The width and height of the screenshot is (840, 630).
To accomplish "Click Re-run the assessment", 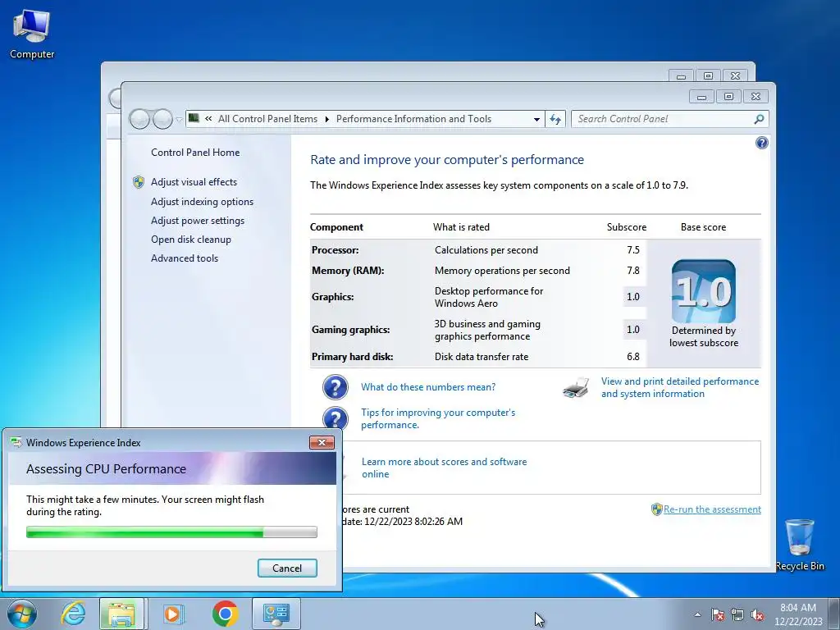I will click(712, 509).
